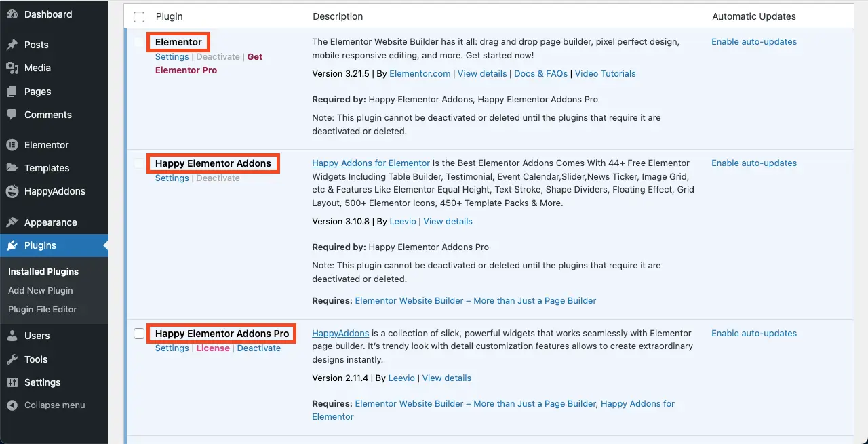
Task: Click the Plugin column header
Action: click(169, 16)
